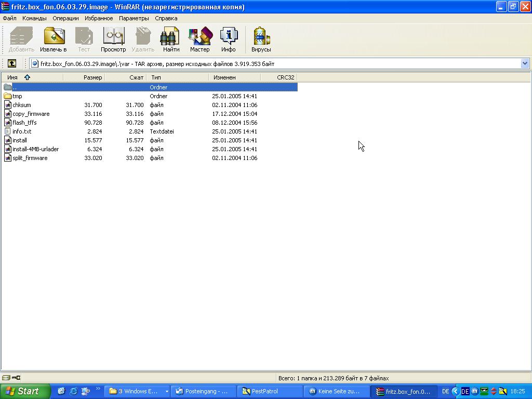Image resolution: width=532 pixels, height=399 pixels.
Task: Select the install-4MB-urlader file icon
Action: point(8,149)
